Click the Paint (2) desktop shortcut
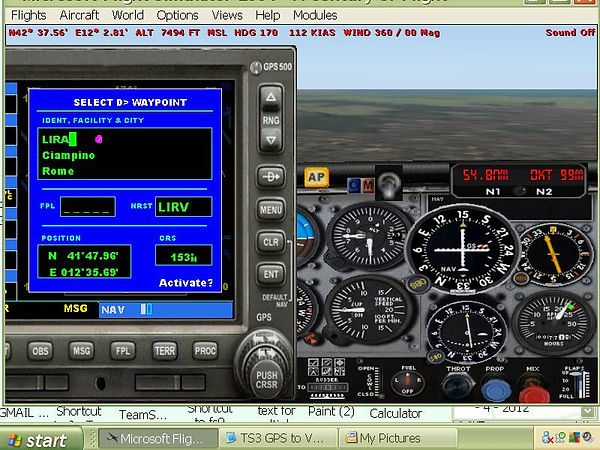The width and height of the screenshot is (600, 450). coord(331,411)
